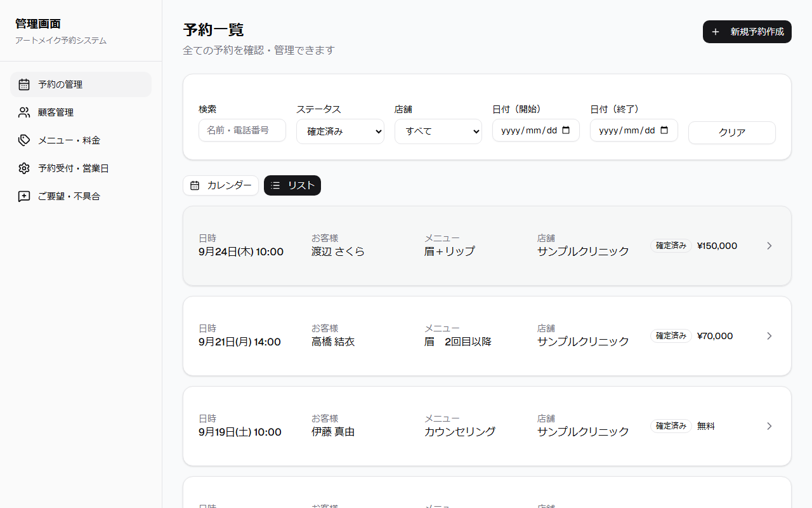Click the カウンセリング menu text
The height and width of the screenshot is (508, 812).
(460, 432)
